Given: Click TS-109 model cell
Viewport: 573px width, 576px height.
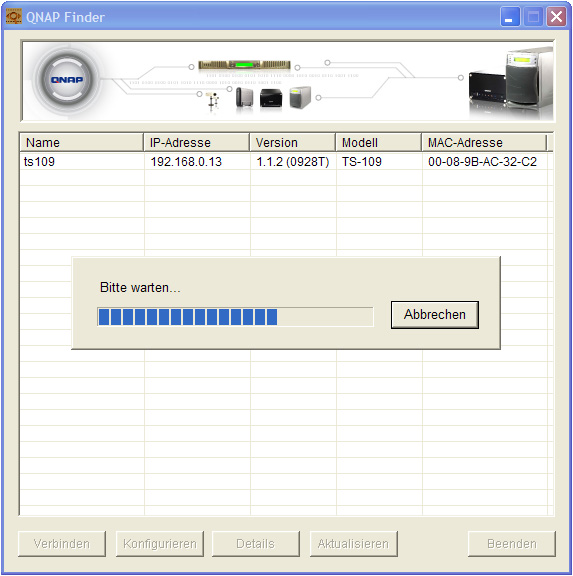Looking at the screenshot, I should coord(362,162).
